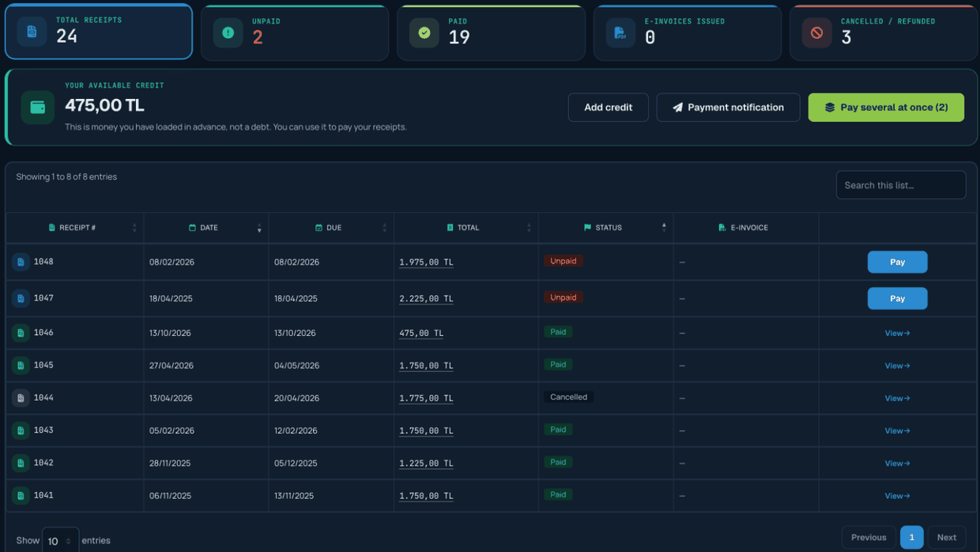Click the Cancelled / Refunded ban icon
The image size is (980, 552).
coord(817,32)
